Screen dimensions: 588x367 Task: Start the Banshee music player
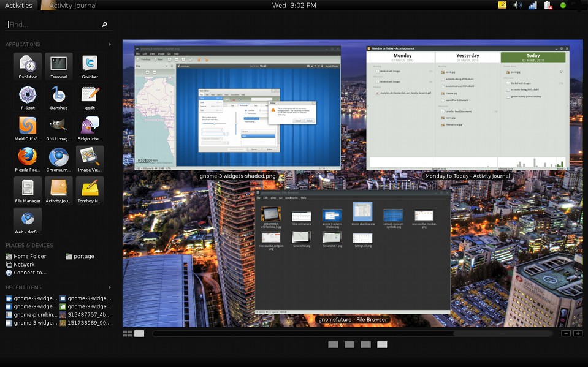59,97
